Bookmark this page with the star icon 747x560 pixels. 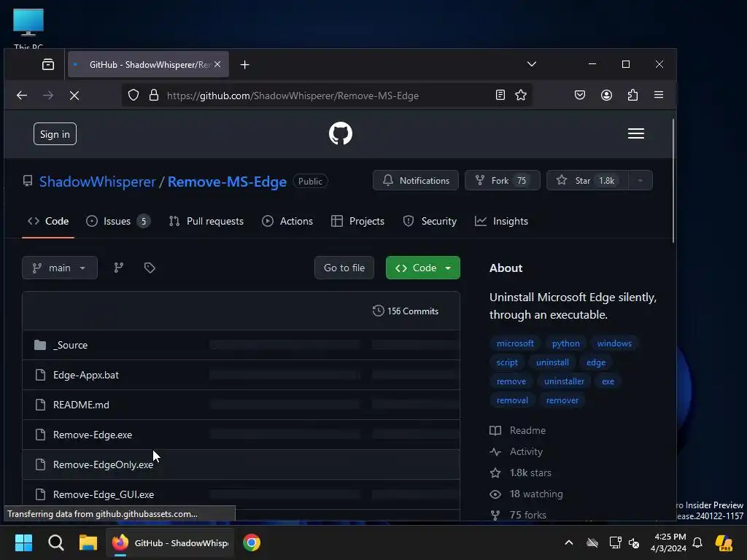pyautogui.click(x=521, y=95)
